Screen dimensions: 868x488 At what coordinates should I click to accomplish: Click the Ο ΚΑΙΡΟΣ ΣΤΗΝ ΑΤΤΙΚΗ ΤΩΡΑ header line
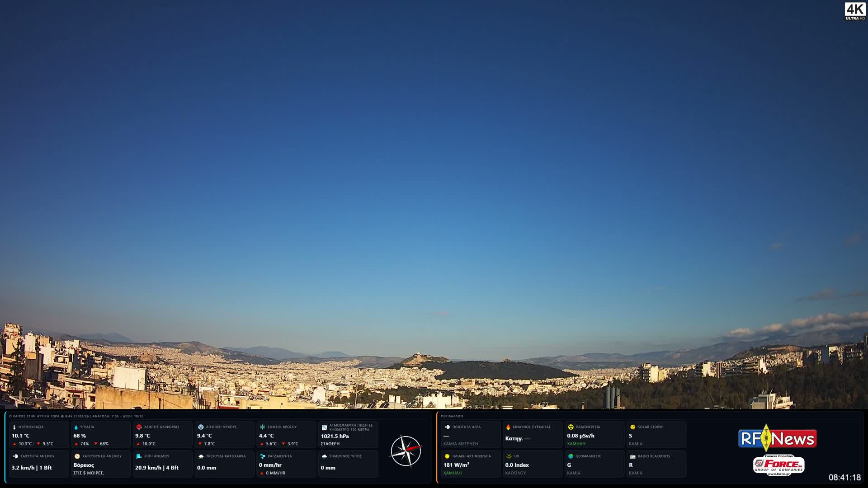tap(76, 416)
